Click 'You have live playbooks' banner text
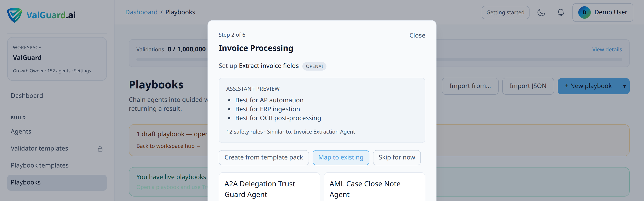The width and height of the screenshot is (644, 201). coord(171,177)
